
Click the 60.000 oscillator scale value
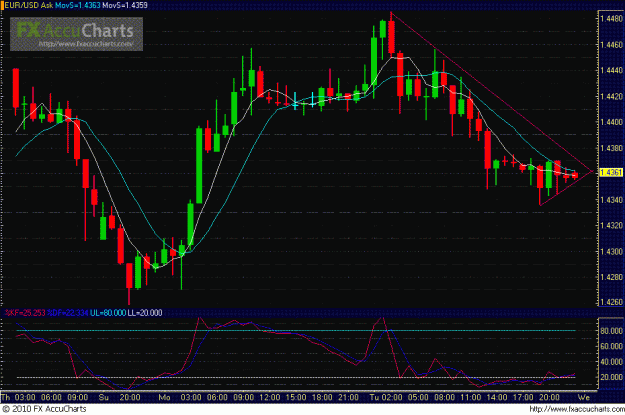pos(611,346)
